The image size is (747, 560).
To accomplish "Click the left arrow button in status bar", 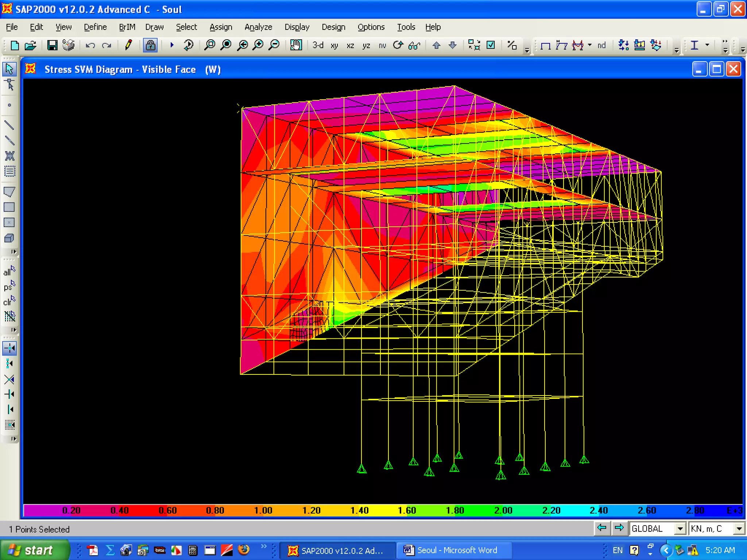I will tap(602, 528).
